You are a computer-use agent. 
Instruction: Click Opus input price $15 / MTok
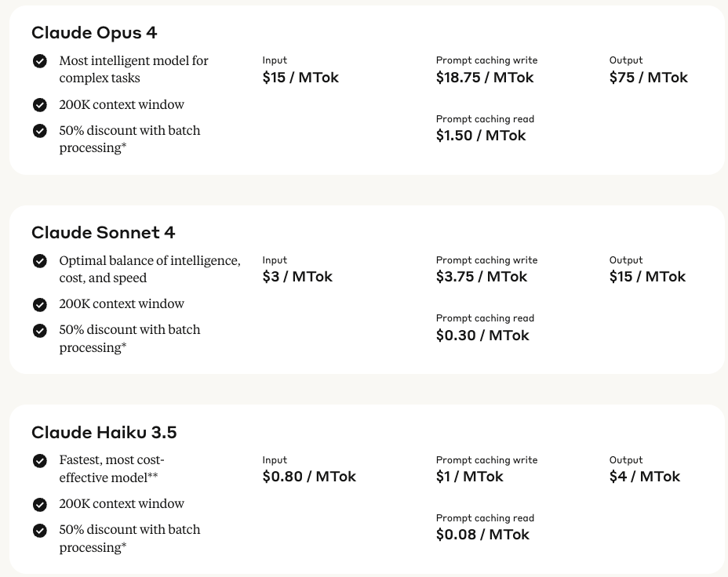300,78
